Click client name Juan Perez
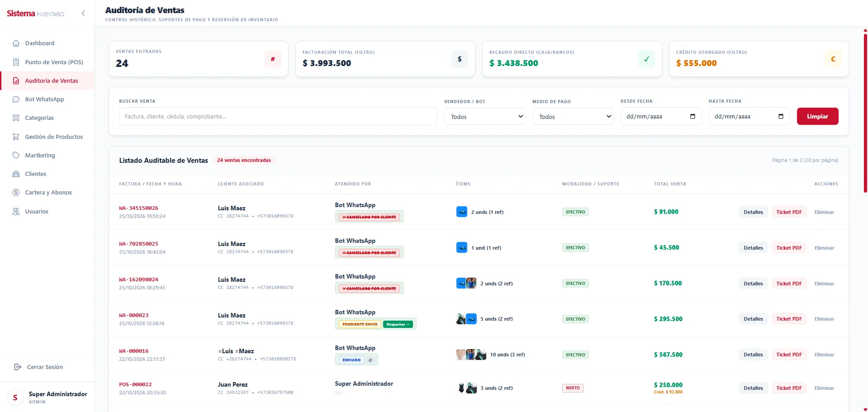Viewport: 868px width, 412px height. [x=232, y=384]
